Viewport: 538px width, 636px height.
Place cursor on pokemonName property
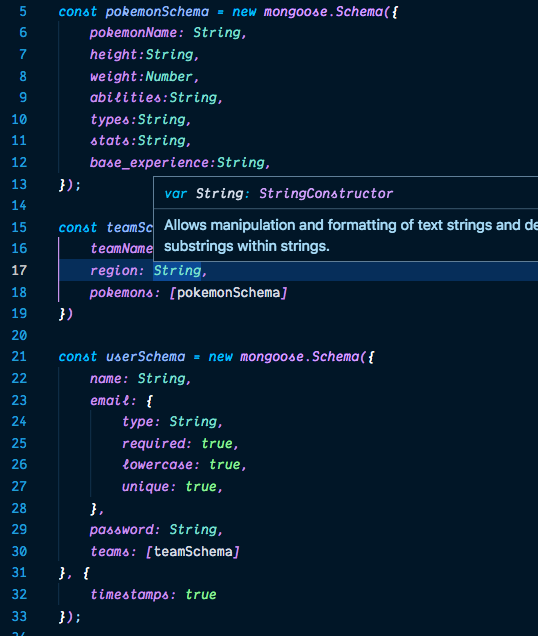(133, 32)
